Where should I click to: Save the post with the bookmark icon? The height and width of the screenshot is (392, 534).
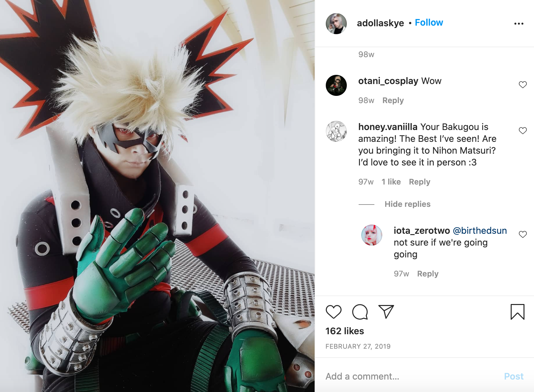(x=518, y=312)
